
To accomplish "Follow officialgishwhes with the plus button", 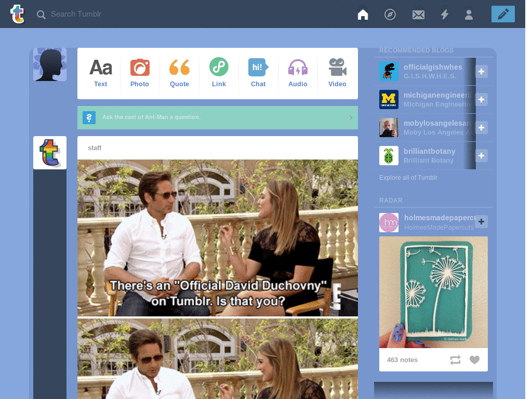I will coord(481,71).
